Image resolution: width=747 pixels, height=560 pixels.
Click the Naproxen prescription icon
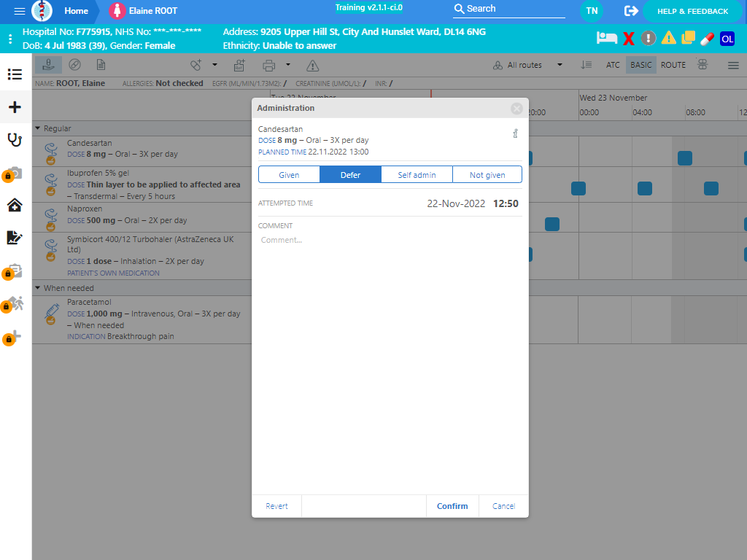click(x=50, y=219)
